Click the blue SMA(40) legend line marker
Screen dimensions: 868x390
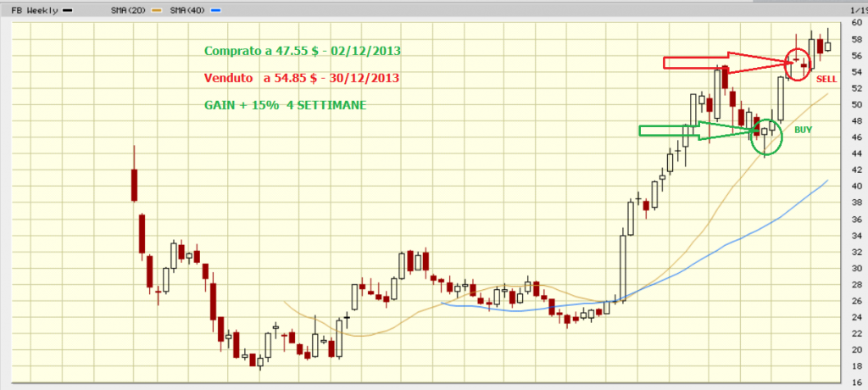(x=216, y=10)
